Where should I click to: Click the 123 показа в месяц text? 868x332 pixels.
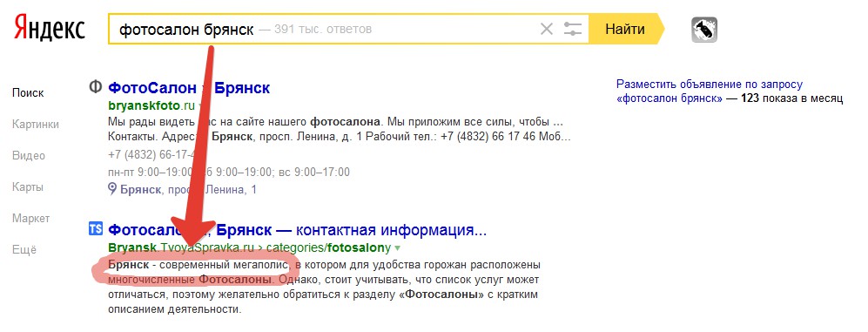[791, 98]
